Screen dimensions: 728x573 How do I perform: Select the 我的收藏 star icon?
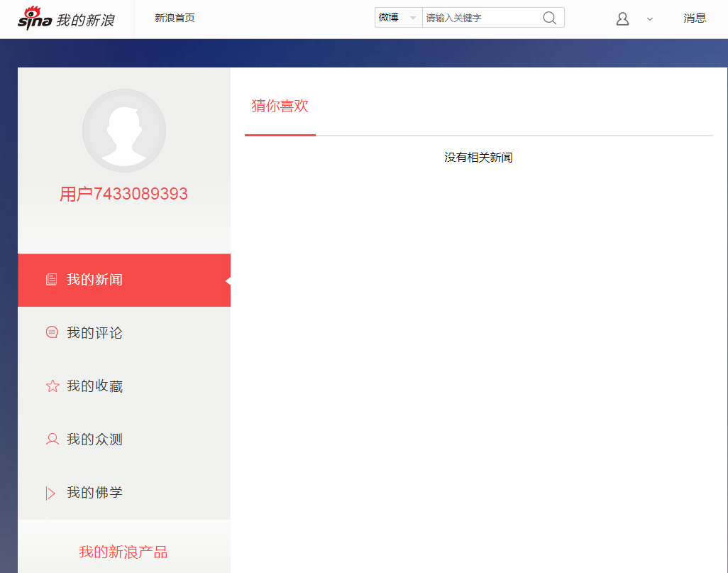tap(51, 386)
